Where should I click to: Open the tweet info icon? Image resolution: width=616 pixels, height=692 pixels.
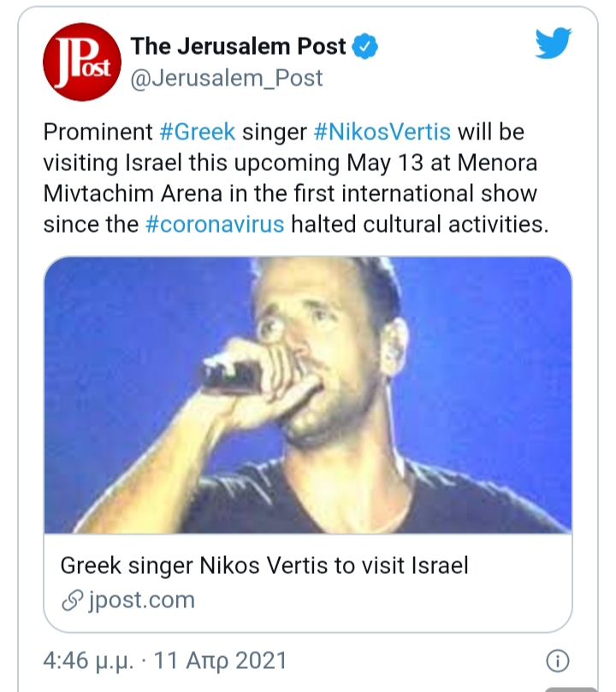(557, 661)
